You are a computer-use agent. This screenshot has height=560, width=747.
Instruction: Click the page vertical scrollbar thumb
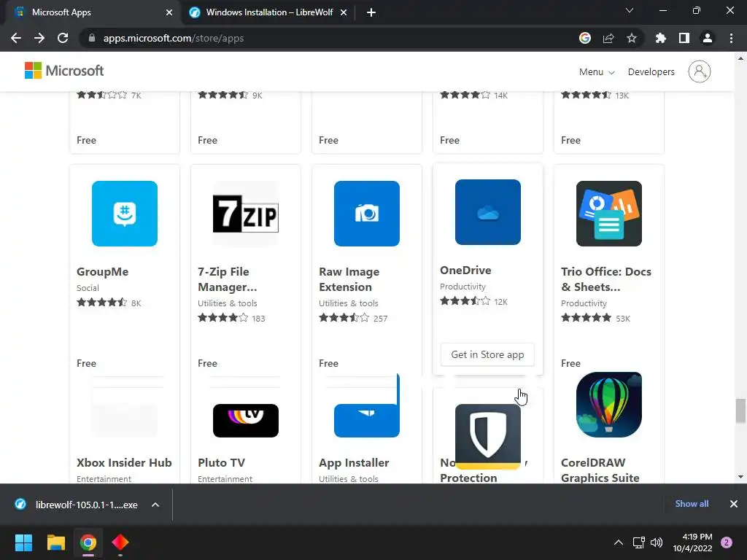click(740, 411)
